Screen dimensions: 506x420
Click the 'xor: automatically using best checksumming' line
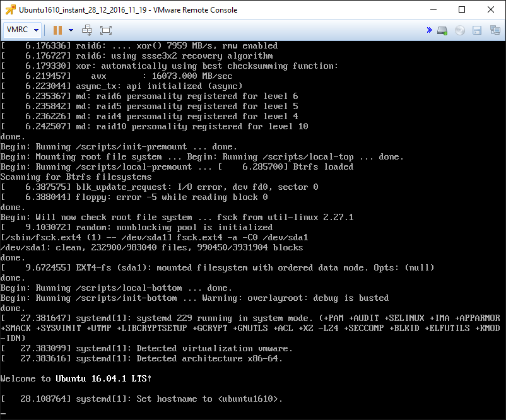(x=169, y=66)
